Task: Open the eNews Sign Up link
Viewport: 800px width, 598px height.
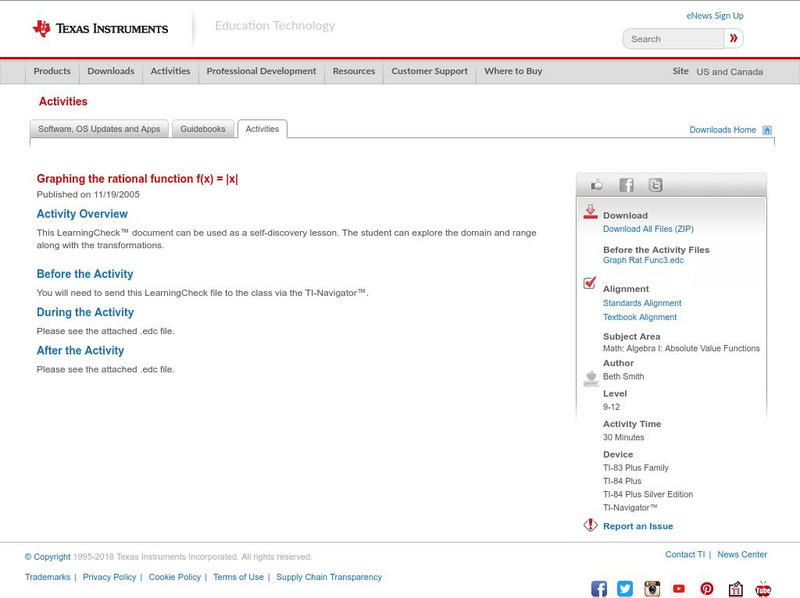Action: pyautogui.click(x=715, y=16)
